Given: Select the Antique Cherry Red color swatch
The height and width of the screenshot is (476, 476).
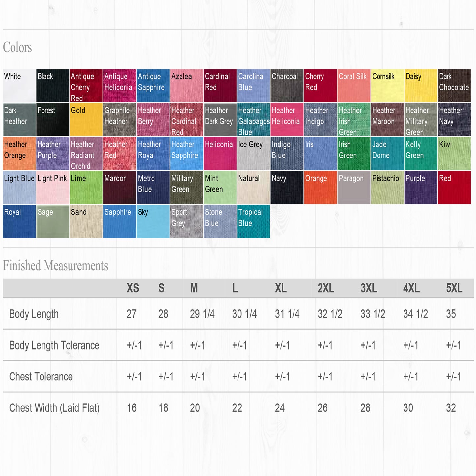Looking at the screenshot, I should click(86, 86).
